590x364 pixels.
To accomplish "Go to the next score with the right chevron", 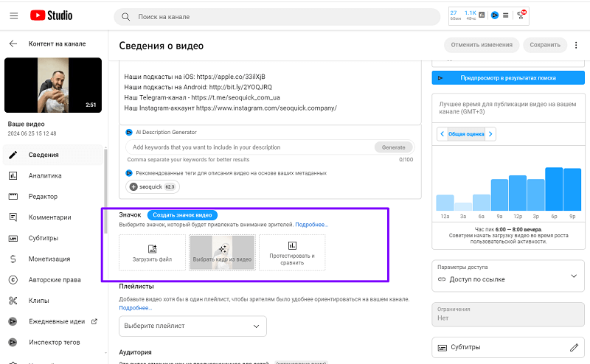I will click(490, 134).
